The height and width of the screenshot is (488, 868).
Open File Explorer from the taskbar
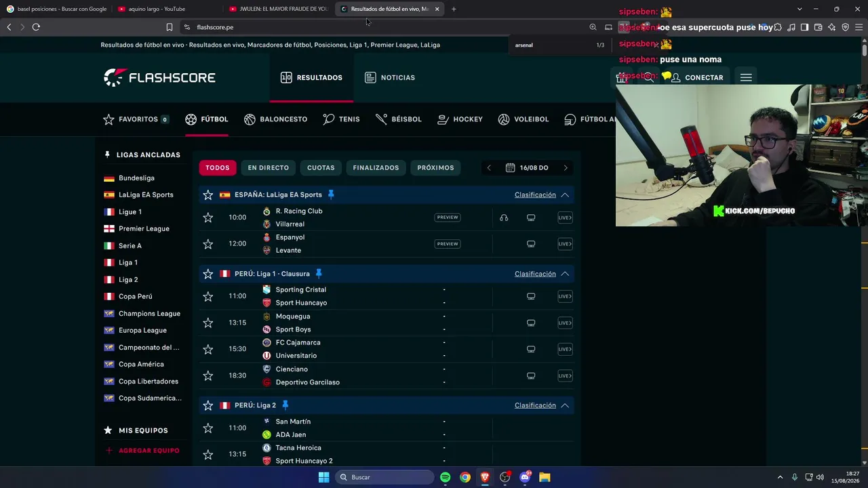[545, 477]
